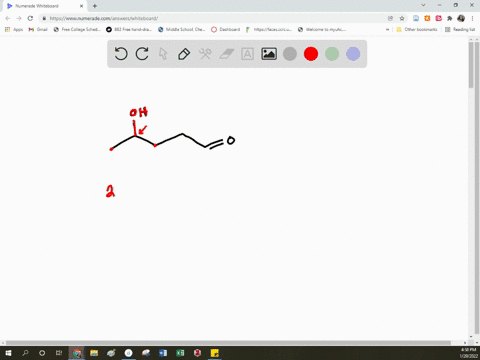The width and height of the screenshot is (480, 360).
Task: Open the Chrome extensions puzzle menu
Action: click(450, 18)
